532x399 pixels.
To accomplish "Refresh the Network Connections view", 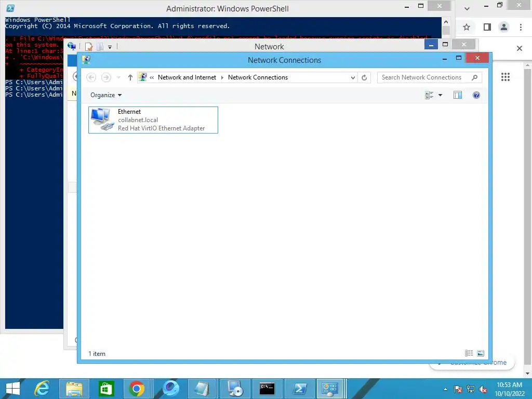I will 364,78.
